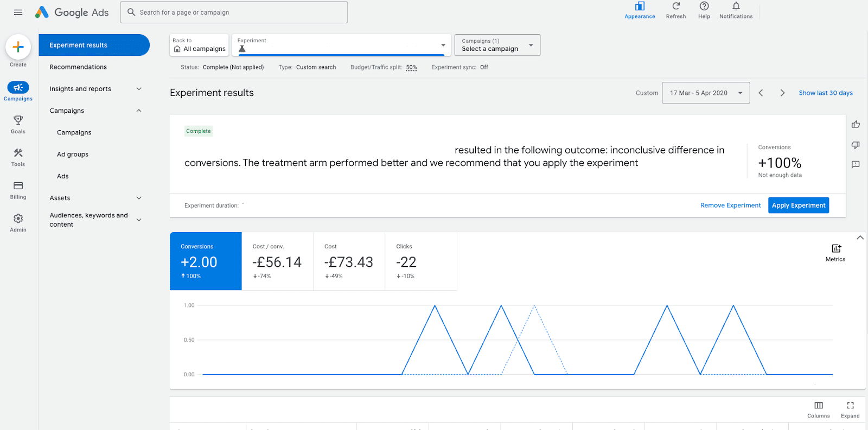Open the Help icon
This screenshot has height=430, width=868.
click(x=704, y=6)
